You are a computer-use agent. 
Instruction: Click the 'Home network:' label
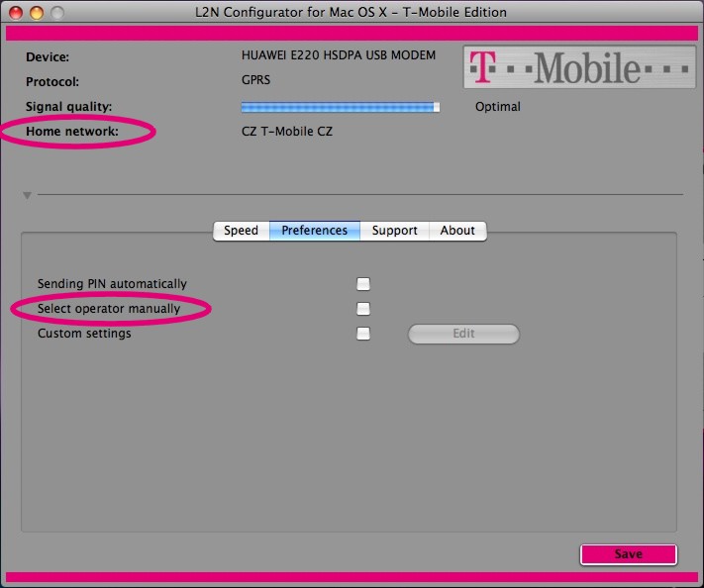(72, 132)
